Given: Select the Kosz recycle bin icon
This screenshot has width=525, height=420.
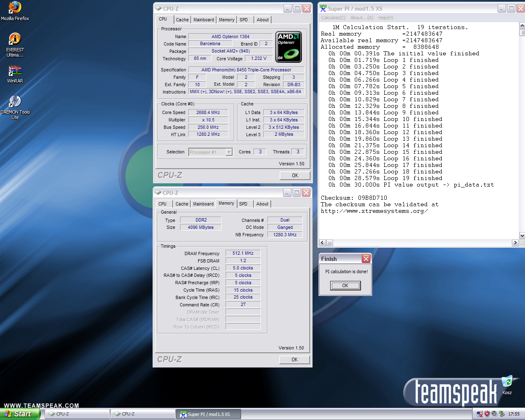Looking at the screenshot, I should pyautogui.click(x=507, y=385).
